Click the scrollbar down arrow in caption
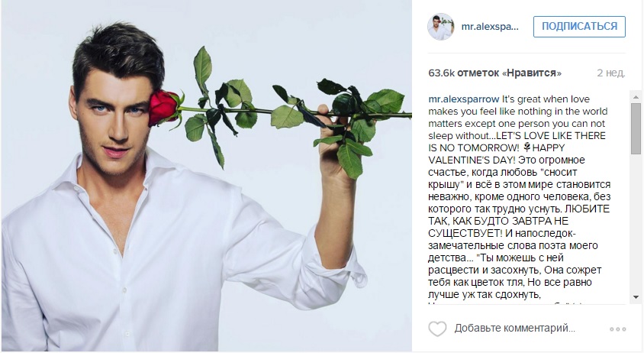The image size is (644, 353). point(636,297)
